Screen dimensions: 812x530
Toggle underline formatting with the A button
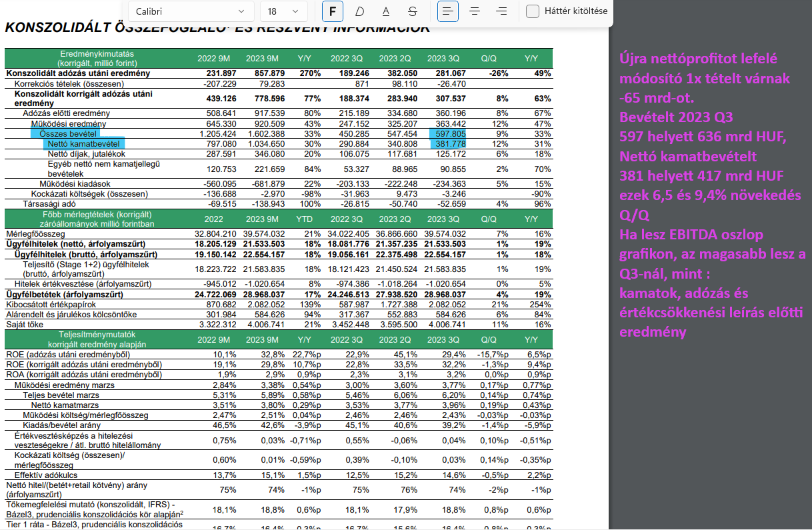coord(386,11)
